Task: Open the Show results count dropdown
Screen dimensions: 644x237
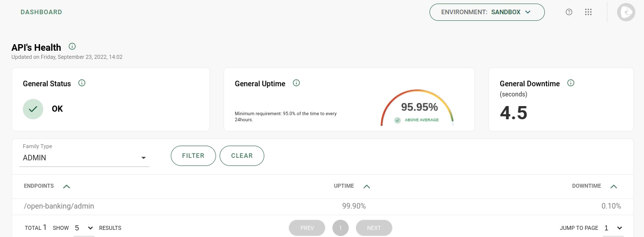Action: [84, 228]
